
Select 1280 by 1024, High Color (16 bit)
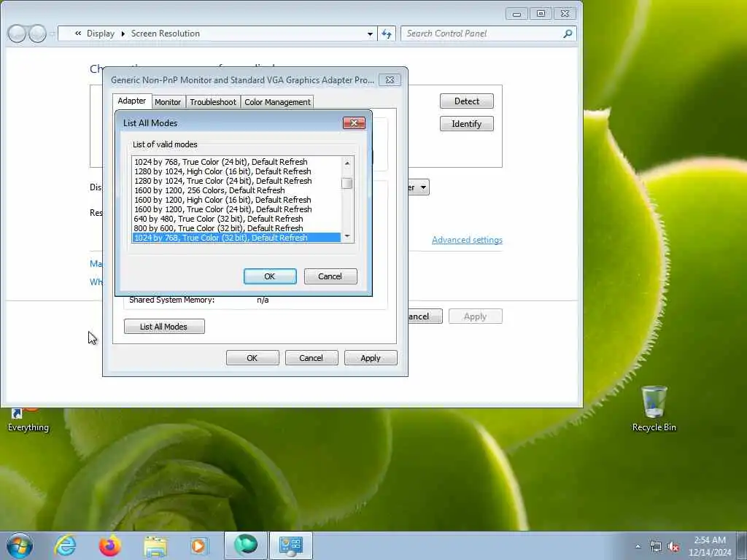point(236,171)
